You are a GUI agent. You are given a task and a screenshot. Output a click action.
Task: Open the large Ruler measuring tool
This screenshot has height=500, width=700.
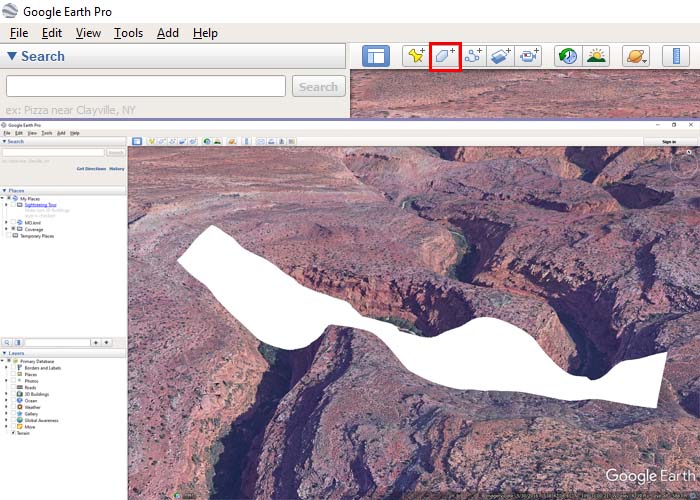click(x=675, y=56)
